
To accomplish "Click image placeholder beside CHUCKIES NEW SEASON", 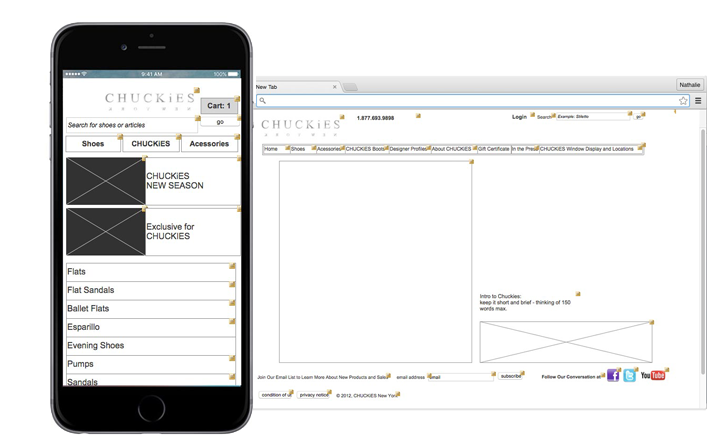I will pos(106,181).
